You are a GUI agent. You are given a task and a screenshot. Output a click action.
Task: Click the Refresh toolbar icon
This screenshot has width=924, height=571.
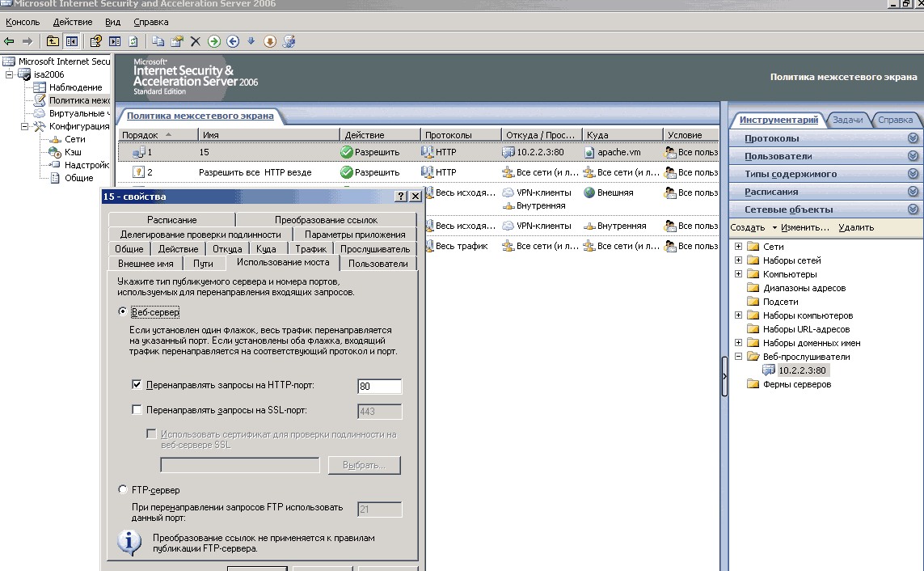(x=133, y=41)
